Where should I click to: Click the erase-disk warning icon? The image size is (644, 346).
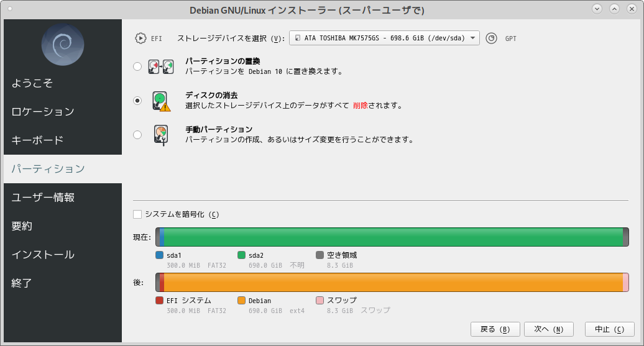[161, 101]
